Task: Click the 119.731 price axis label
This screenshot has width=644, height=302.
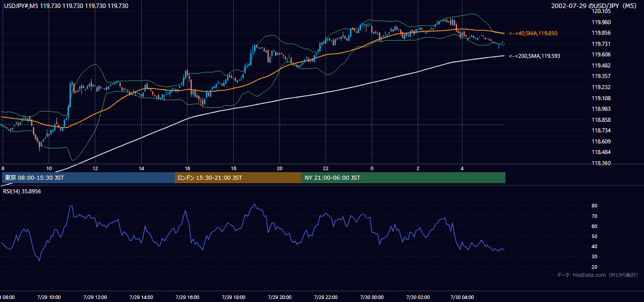Action: click(x=602, y=44)
